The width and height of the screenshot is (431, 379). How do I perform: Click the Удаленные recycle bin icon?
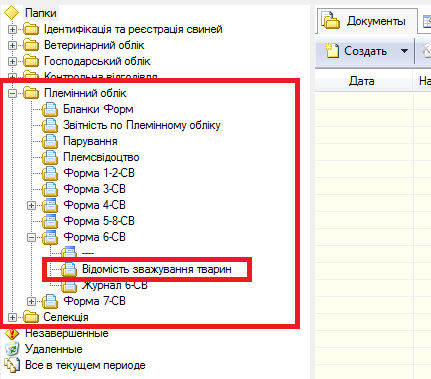click(12, 349)
